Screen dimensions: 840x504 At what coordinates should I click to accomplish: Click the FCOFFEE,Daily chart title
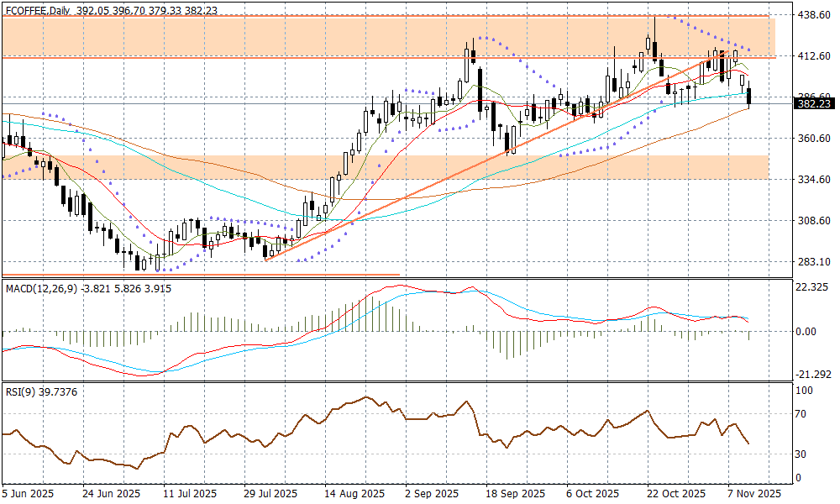38,10
